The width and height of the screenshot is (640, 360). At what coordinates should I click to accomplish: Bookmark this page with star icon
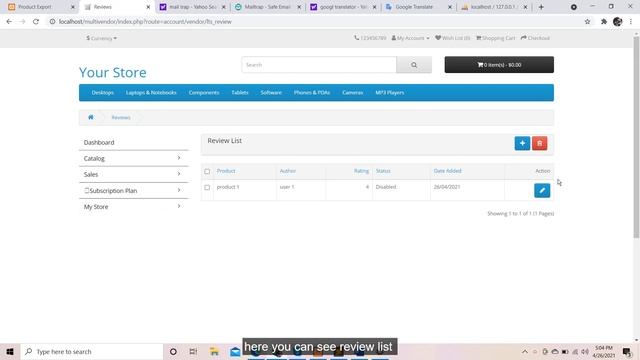tap(587, 22)
